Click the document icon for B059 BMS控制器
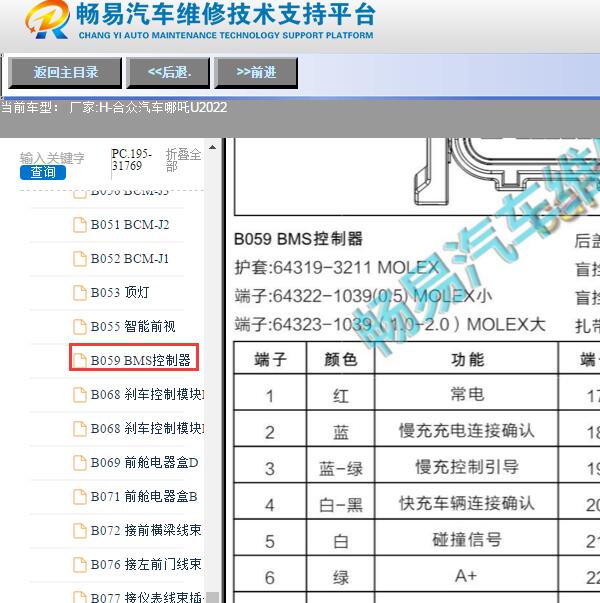Image resolution: width=600 pixels, height=603 pixels. 80,360
